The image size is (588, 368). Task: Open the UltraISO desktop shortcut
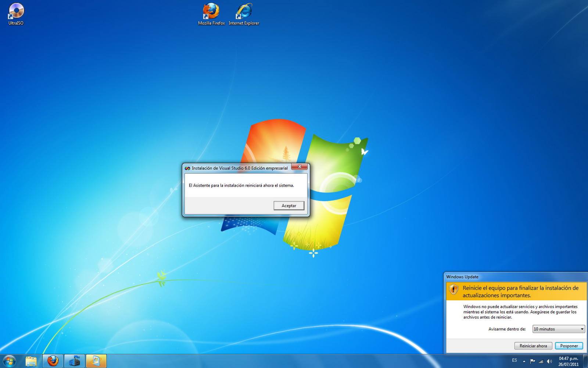tap(16, 14)
